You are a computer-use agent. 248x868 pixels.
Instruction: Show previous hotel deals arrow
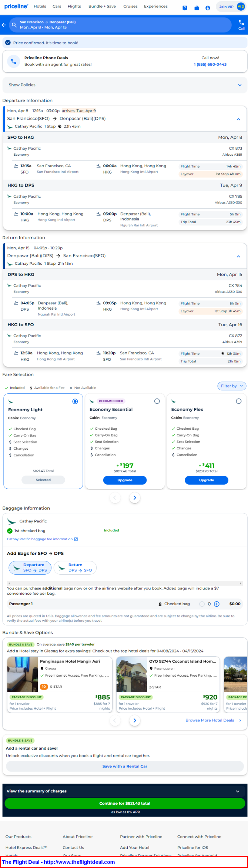point(115,720)
